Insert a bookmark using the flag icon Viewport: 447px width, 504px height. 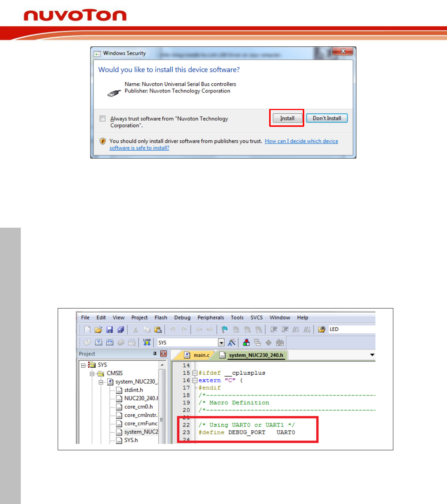click(x=224, y=329)
